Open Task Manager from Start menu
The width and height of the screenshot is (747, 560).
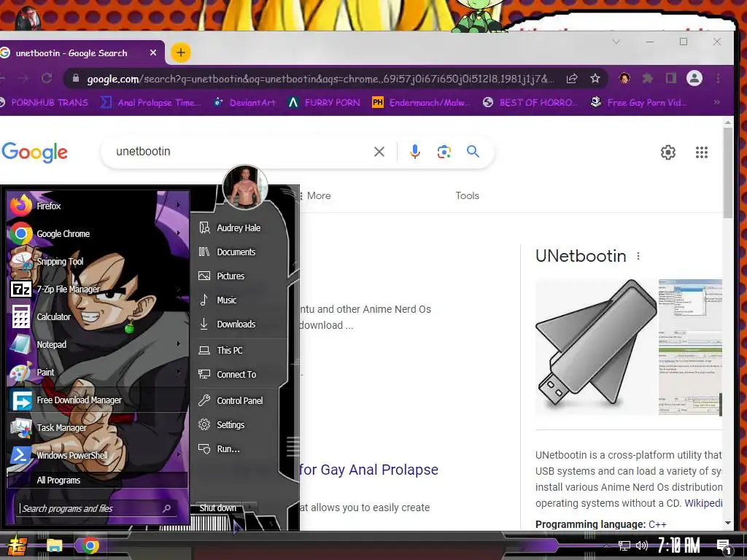[98, 427]
